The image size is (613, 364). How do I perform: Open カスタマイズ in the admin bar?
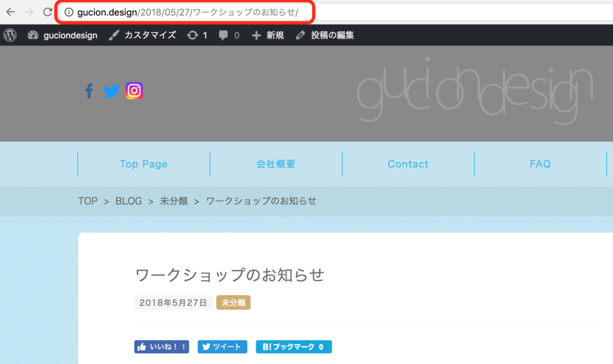[x=142, y=35]
